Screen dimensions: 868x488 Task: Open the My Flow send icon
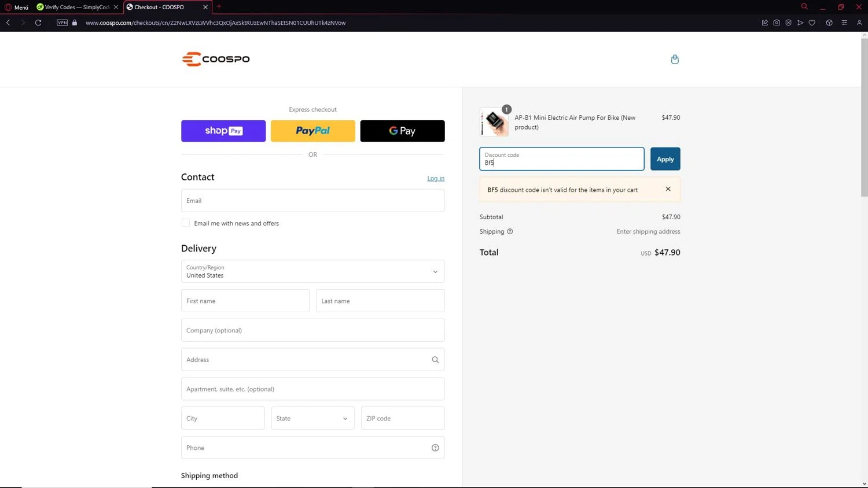coord(800,23)
